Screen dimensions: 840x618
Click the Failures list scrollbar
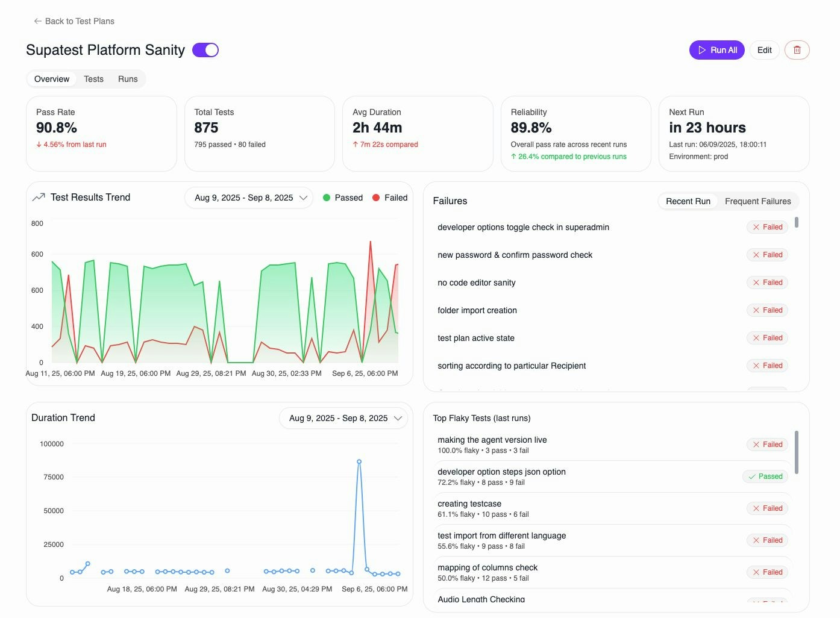(x=797, y=222)
